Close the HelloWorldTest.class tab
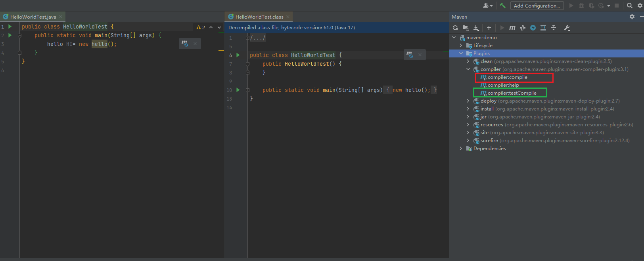This screenshot has height=261, width=644. pos(288,17)
